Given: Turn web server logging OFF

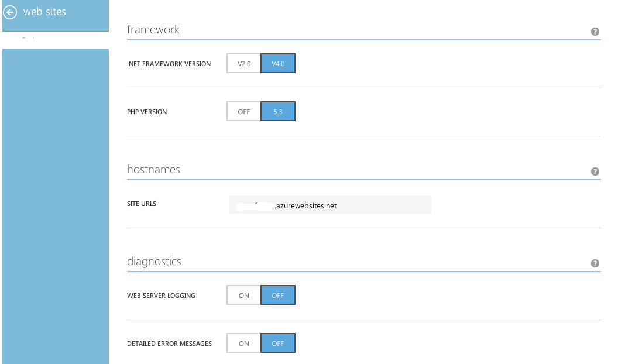Looking at the screenshot, I should click(278, 295).
